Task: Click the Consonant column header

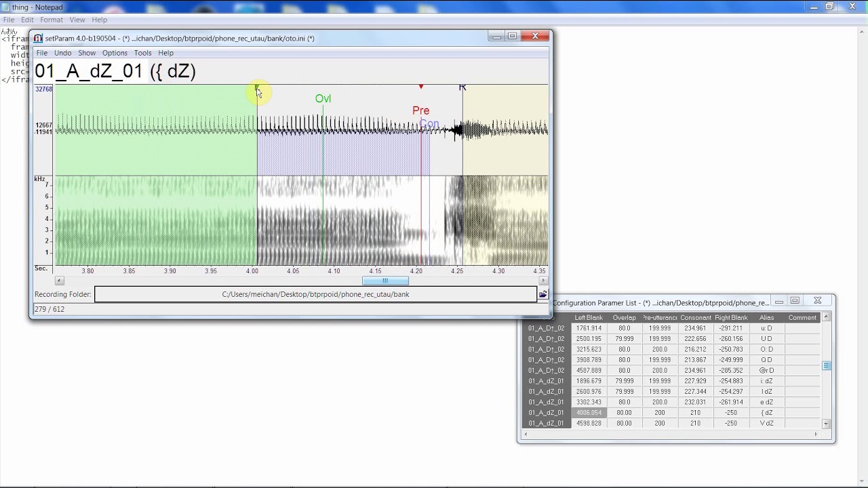Action: coord(695,317)
